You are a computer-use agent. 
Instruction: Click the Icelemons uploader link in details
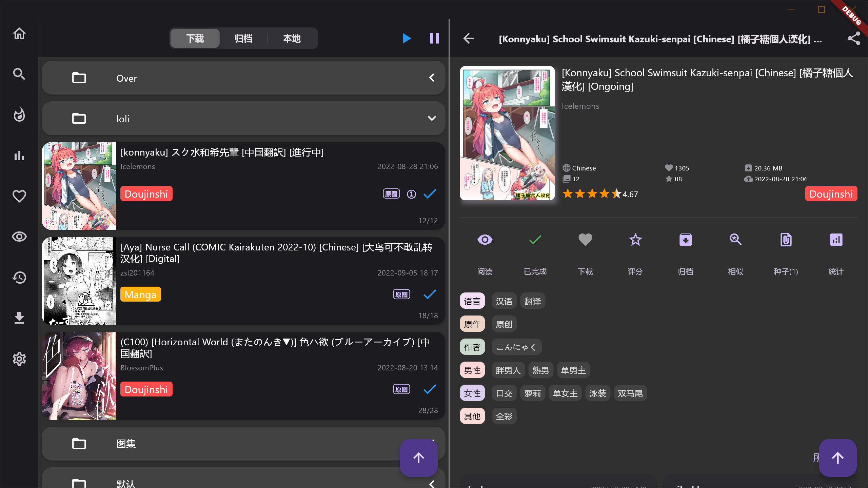tap(580, 106)
